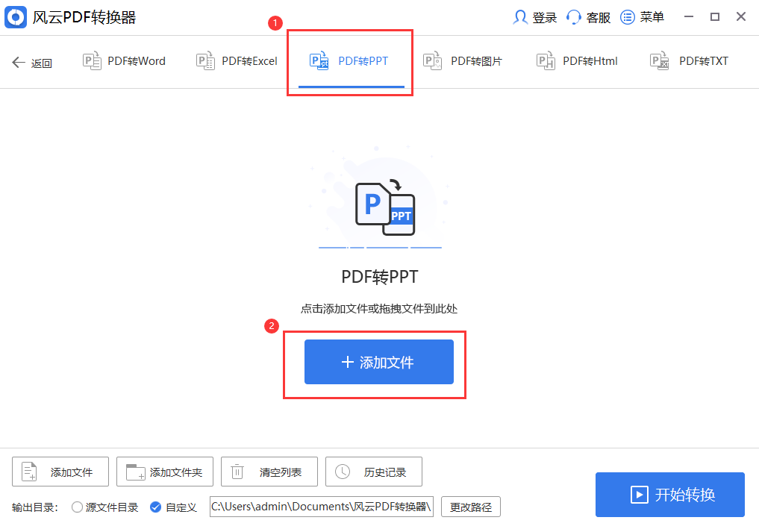
Task: Click the folder icon in 添加文件夹
Action: (136, 472)
